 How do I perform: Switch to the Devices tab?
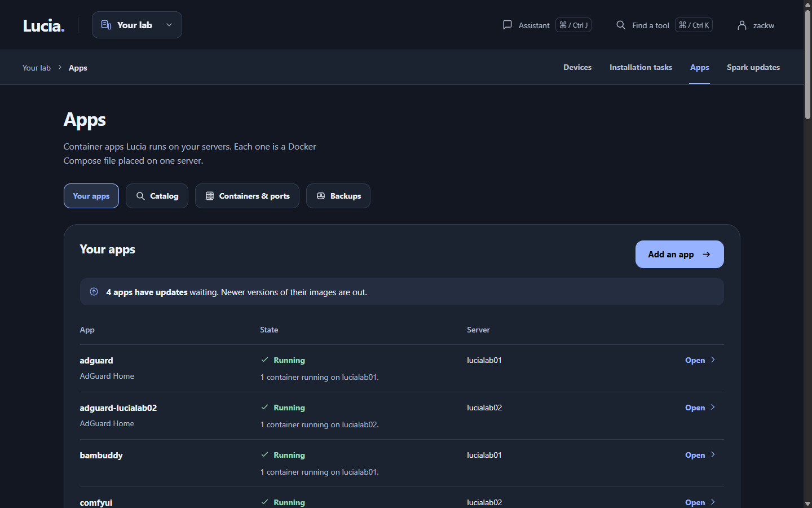[577, 67]
